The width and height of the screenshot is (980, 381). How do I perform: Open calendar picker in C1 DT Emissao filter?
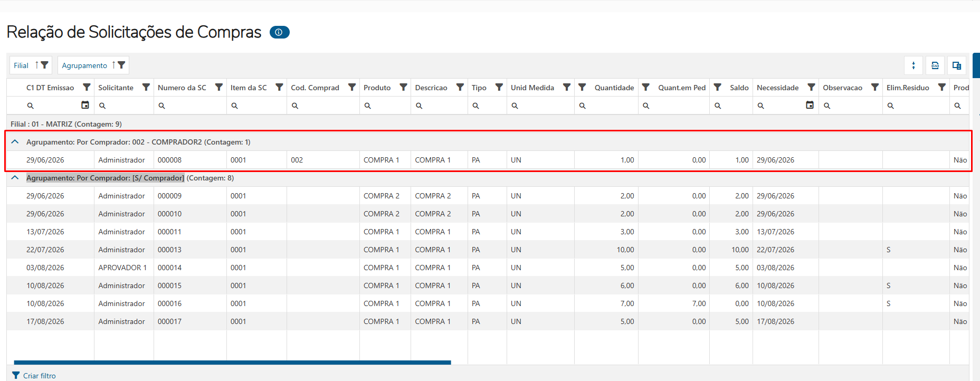click(85, 105)
